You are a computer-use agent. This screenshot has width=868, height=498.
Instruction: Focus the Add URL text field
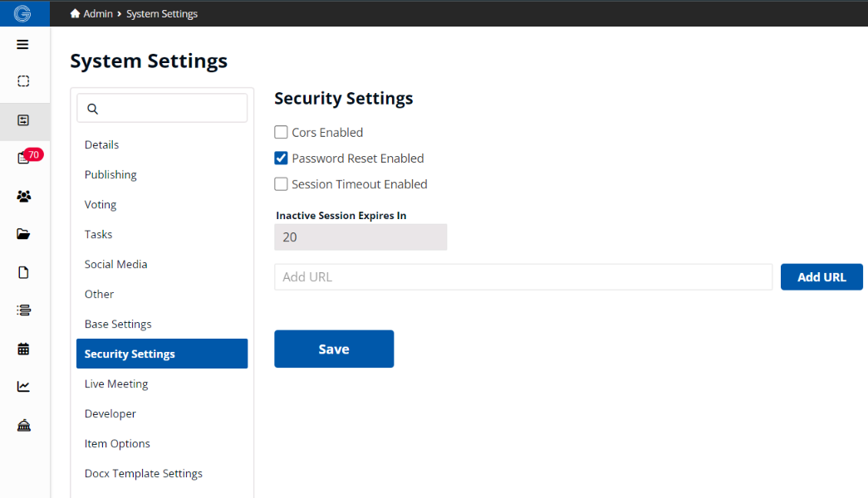tap(523, 276)
